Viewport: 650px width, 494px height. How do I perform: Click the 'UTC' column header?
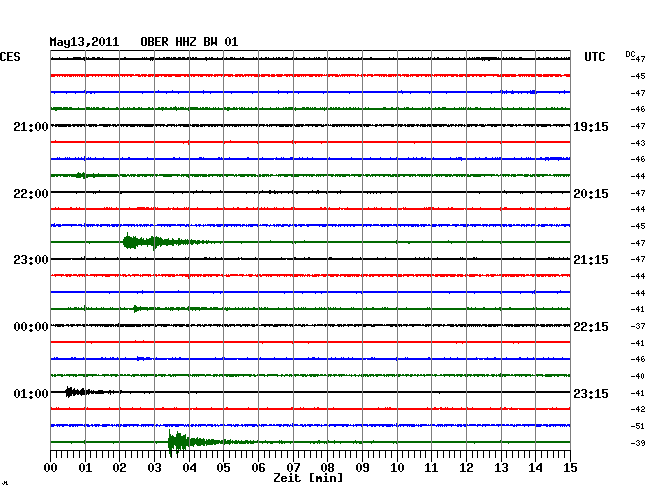[x=594, y=57]
